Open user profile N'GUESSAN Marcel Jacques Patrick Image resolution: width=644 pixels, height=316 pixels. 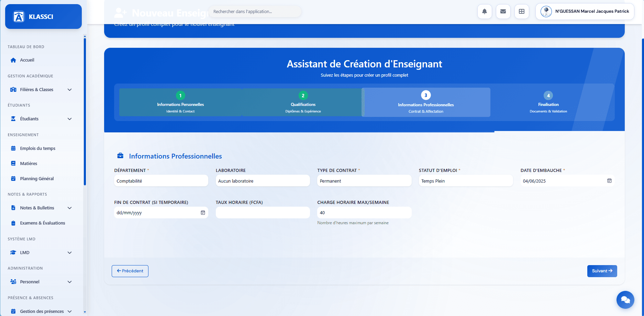pyautogui.click(x=585, y=12)
